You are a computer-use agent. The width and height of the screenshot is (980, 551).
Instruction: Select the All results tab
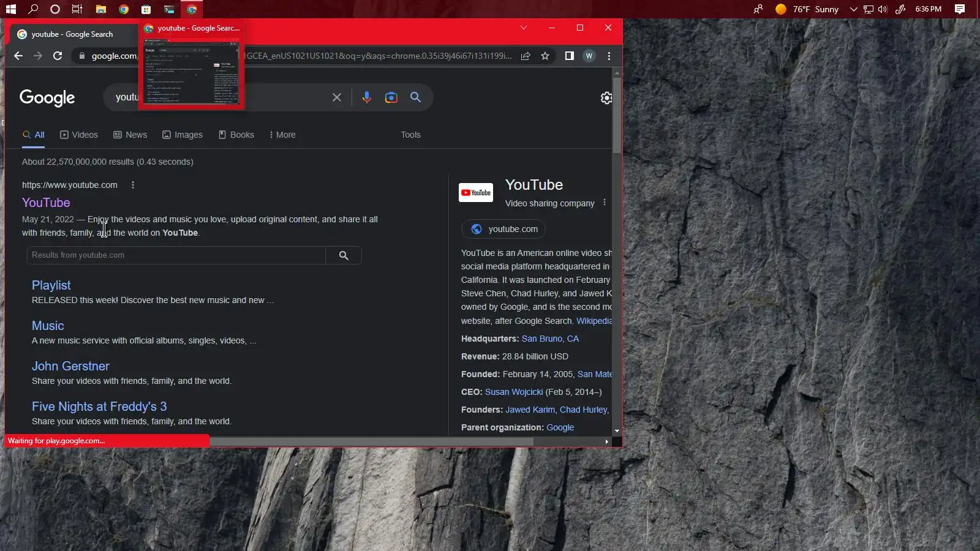point(34,135)
